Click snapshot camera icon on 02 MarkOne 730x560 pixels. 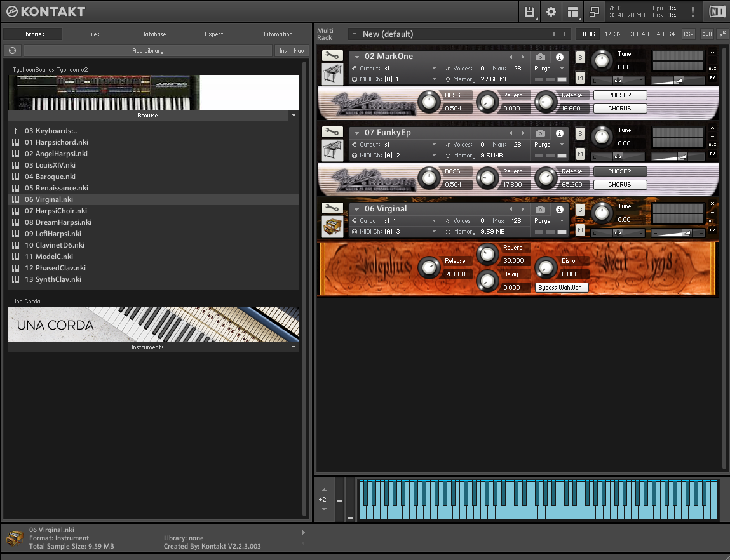pos(540,57)
